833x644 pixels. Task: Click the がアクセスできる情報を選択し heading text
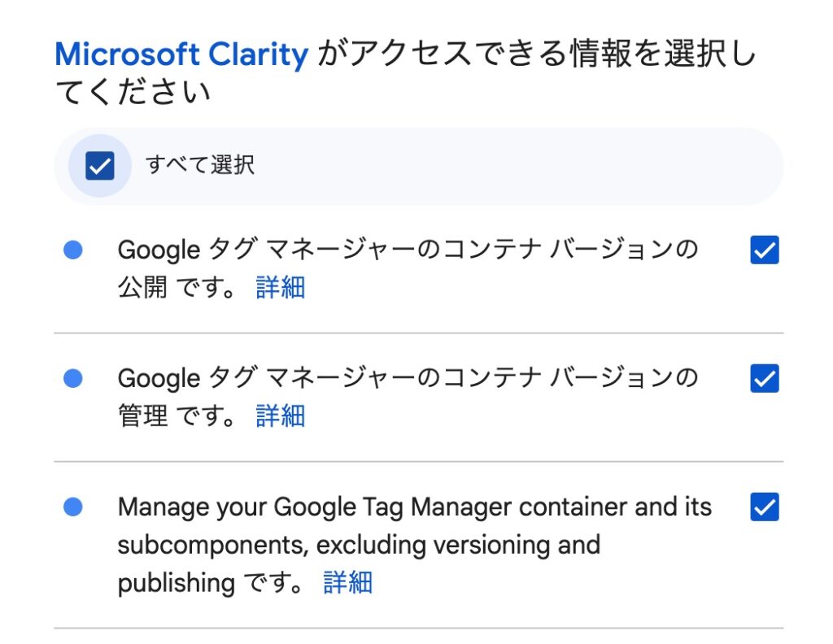click(x=537, y=54)
